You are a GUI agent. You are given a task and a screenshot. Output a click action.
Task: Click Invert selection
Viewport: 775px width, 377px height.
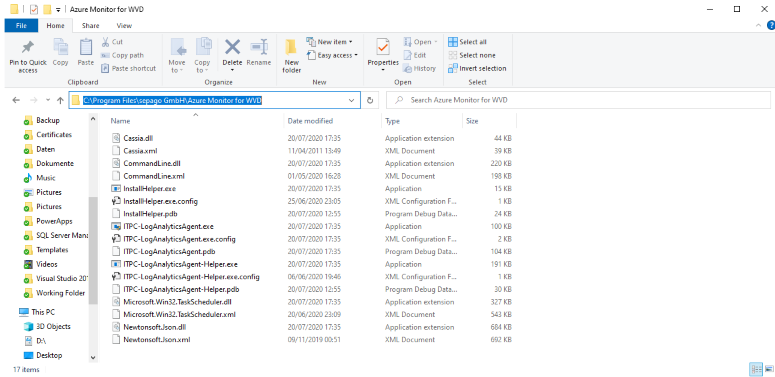pos(477,69)
